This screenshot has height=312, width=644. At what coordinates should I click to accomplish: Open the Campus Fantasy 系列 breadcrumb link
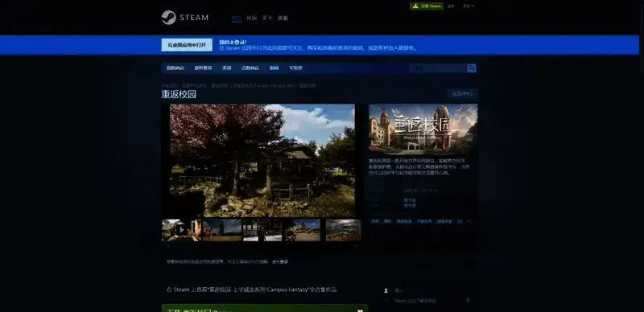253,86
